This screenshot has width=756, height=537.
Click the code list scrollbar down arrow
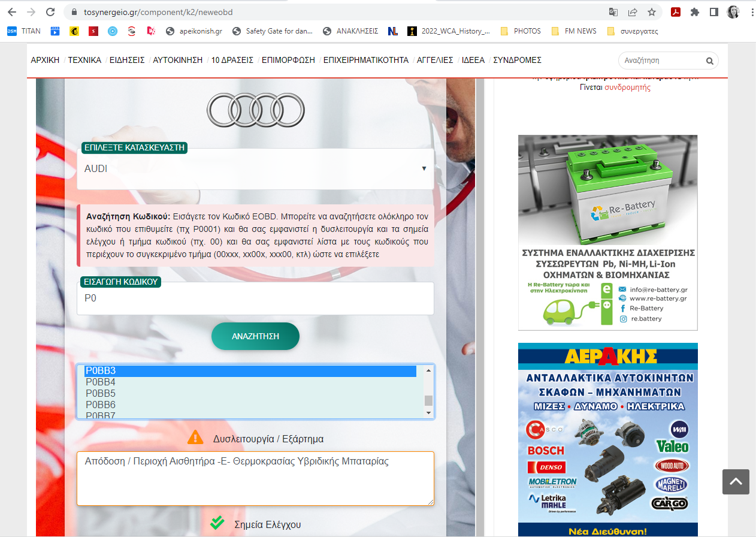coord(428,413)
